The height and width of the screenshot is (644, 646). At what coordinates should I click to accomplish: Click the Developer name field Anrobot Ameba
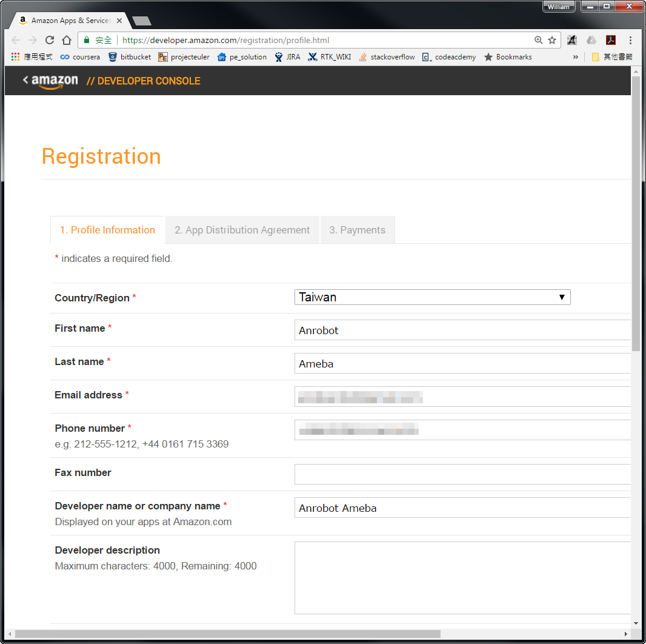click(x=462, y=508)
